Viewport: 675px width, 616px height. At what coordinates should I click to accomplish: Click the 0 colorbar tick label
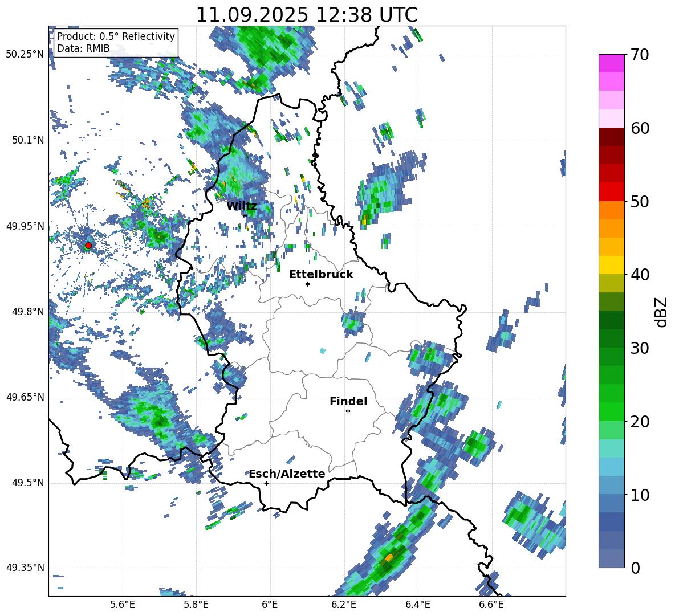[x=635, y=568]
